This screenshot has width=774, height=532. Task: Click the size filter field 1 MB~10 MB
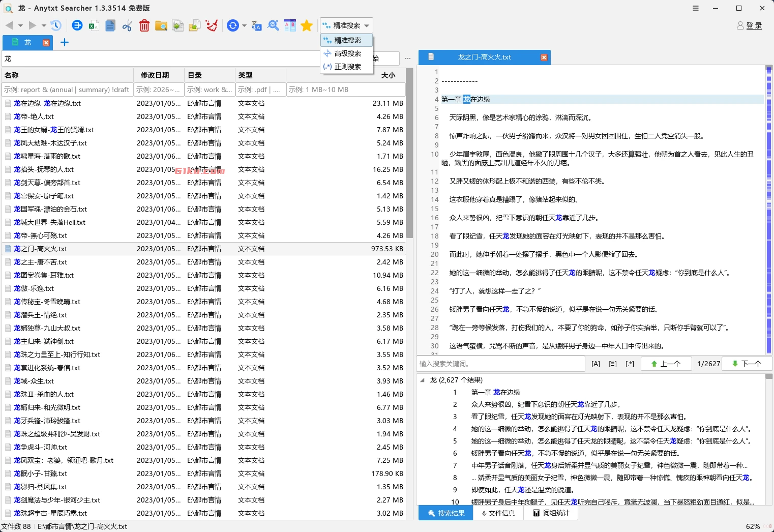[346, 90]
